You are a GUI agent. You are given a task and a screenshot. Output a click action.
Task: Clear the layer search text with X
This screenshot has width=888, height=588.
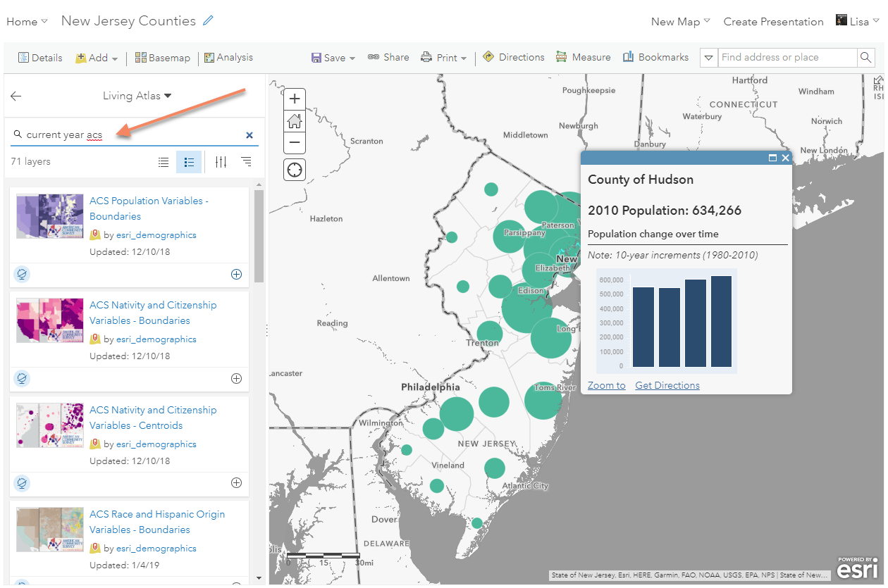(x=249, y=135)
